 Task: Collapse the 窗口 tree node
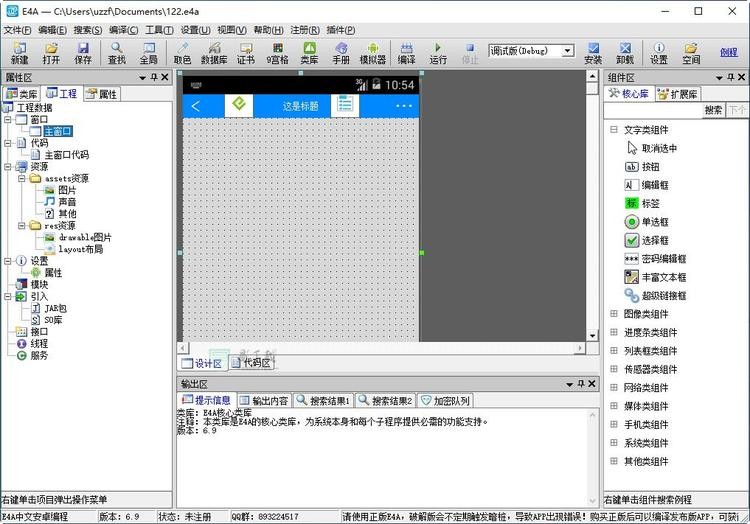pos(8,120)
